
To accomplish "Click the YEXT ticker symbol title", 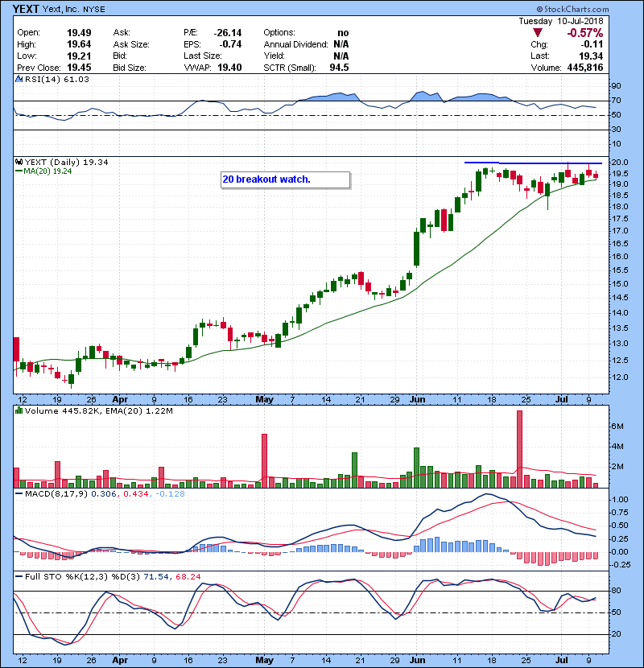I will click(26, 9).
